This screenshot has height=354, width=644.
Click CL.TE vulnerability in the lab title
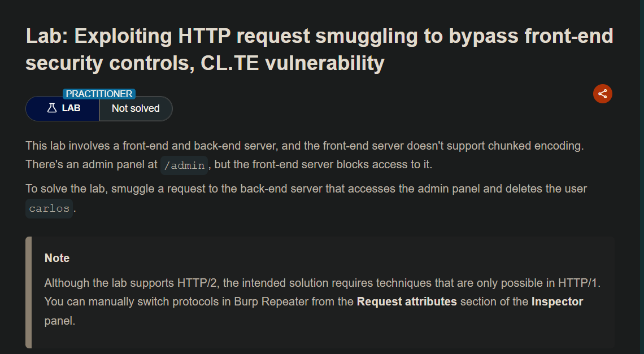click(x=293, y=63)
